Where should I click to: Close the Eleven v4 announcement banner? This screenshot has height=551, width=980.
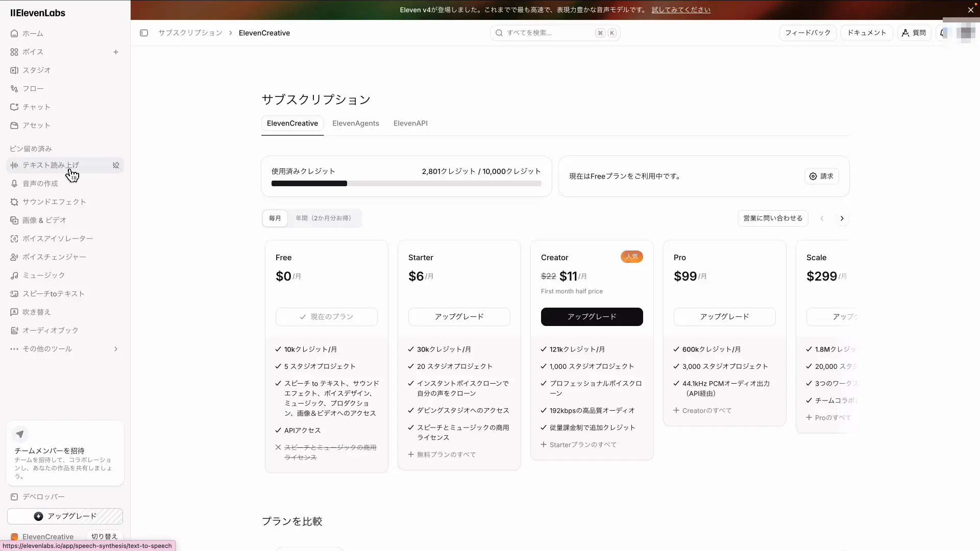970,10
